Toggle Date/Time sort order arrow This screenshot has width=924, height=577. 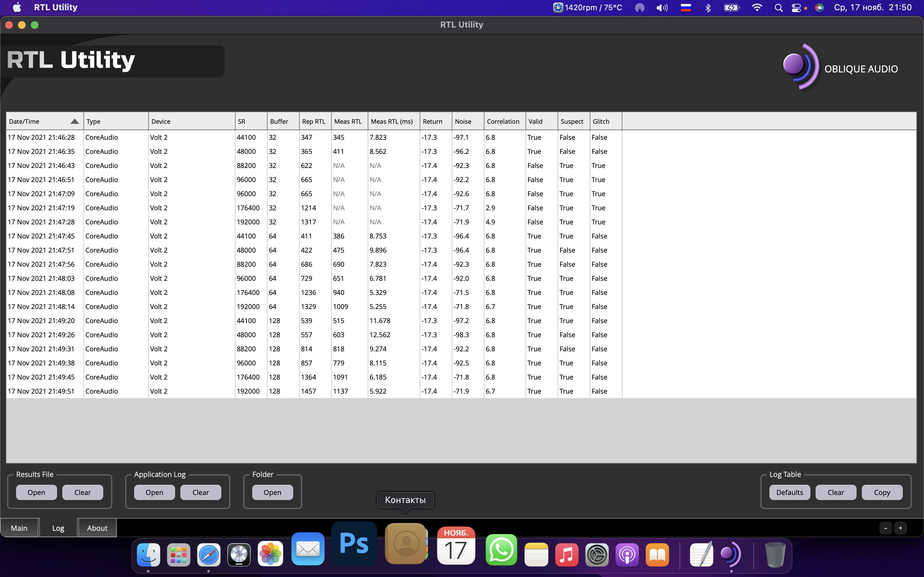pos(74,121)
